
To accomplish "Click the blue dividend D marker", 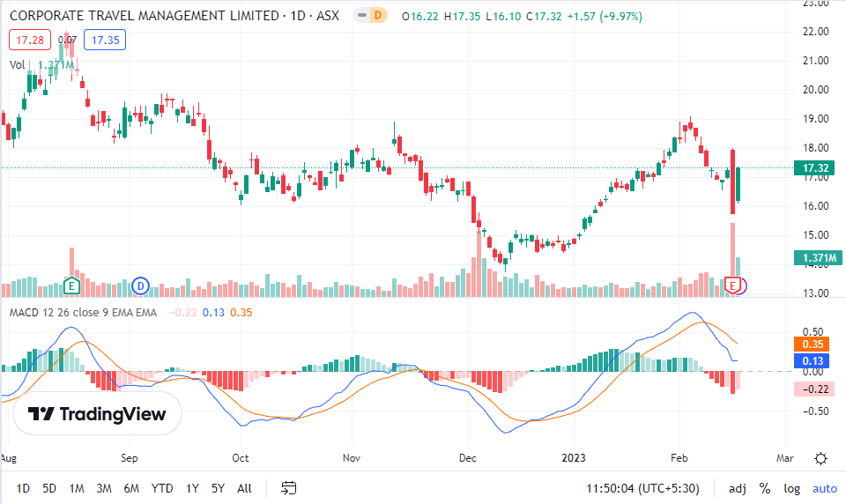I will 141,285.
